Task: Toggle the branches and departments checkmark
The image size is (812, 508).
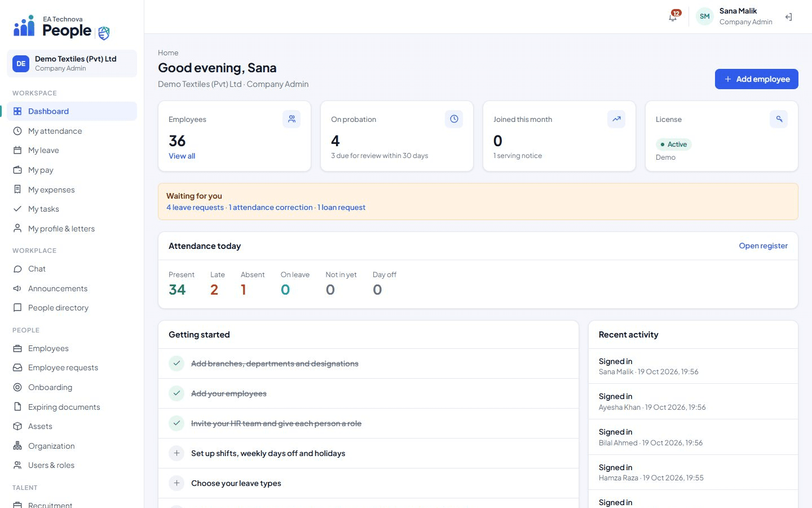Action: (x=176, y=364)
